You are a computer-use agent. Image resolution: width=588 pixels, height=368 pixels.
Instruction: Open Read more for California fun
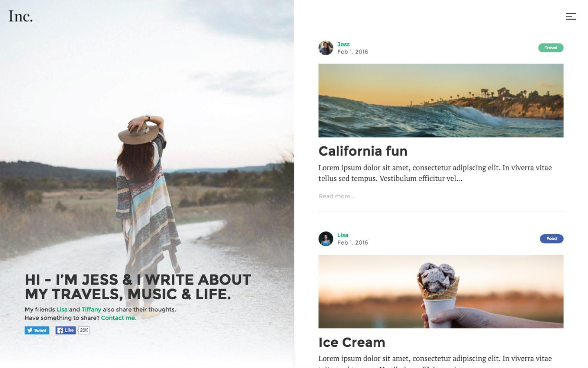point(337,196)
